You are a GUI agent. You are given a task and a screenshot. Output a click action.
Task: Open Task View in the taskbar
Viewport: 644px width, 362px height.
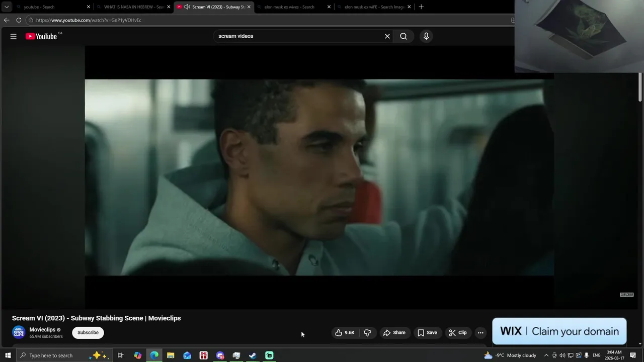[x=121, y=355]
